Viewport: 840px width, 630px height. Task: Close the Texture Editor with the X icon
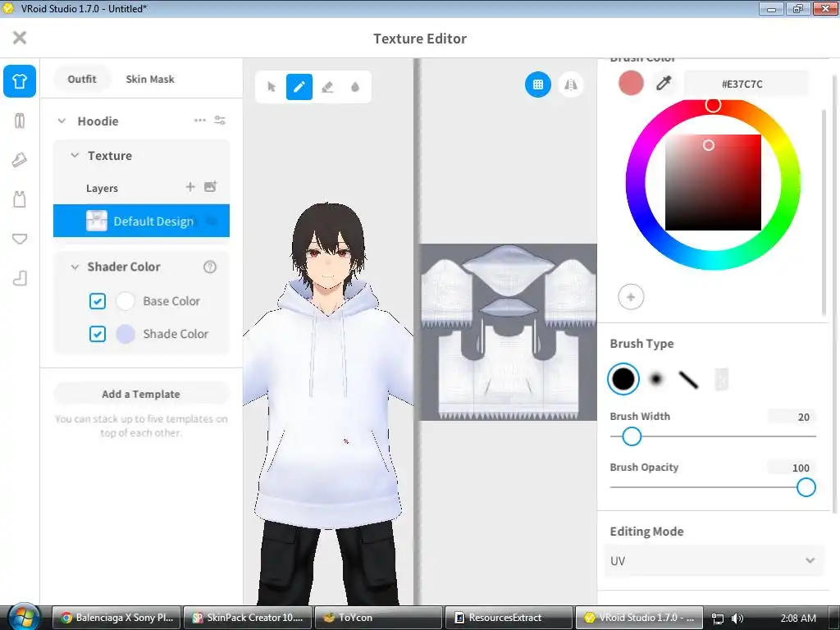pyautogui.click(x=20, y=38)
